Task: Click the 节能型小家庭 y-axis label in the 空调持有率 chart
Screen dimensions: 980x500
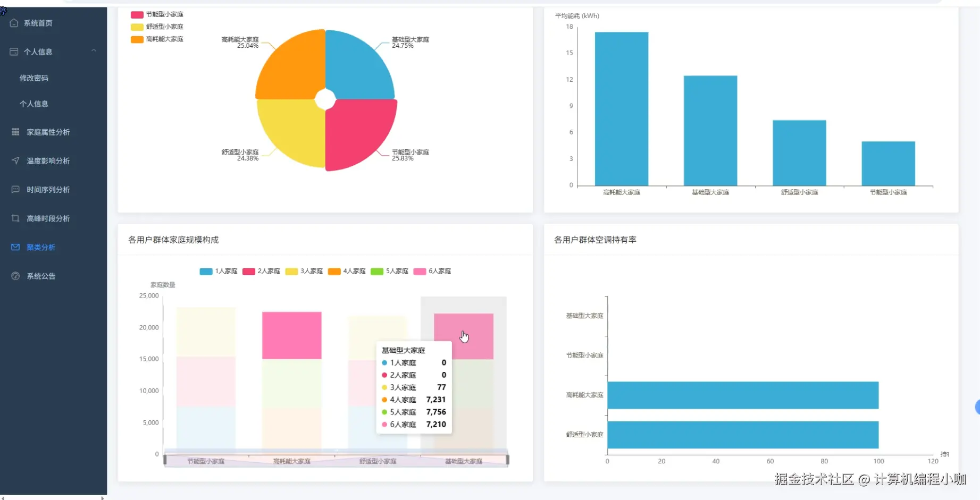Action: [584, 355]
